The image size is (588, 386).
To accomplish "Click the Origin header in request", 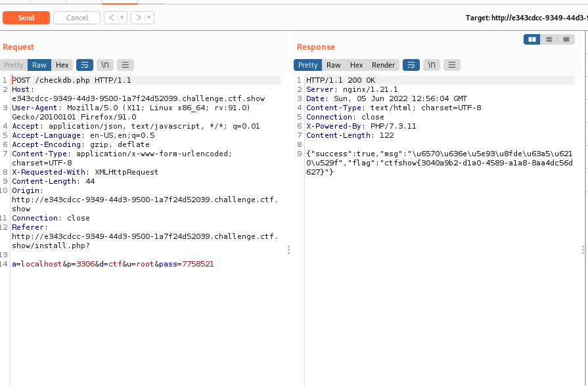I will (x=145, y=200).
